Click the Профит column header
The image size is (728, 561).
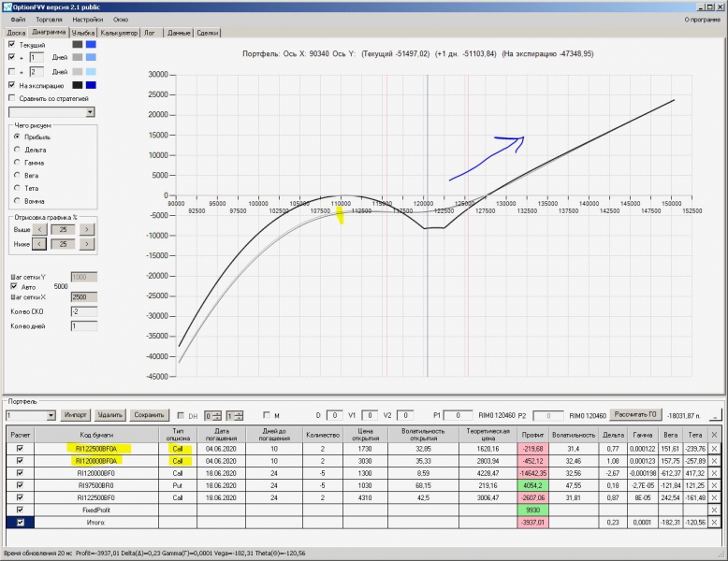pos(532,435)
